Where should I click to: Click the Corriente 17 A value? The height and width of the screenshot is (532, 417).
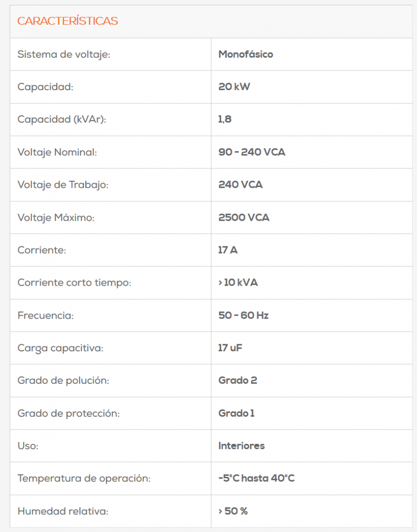coord(227,250)
